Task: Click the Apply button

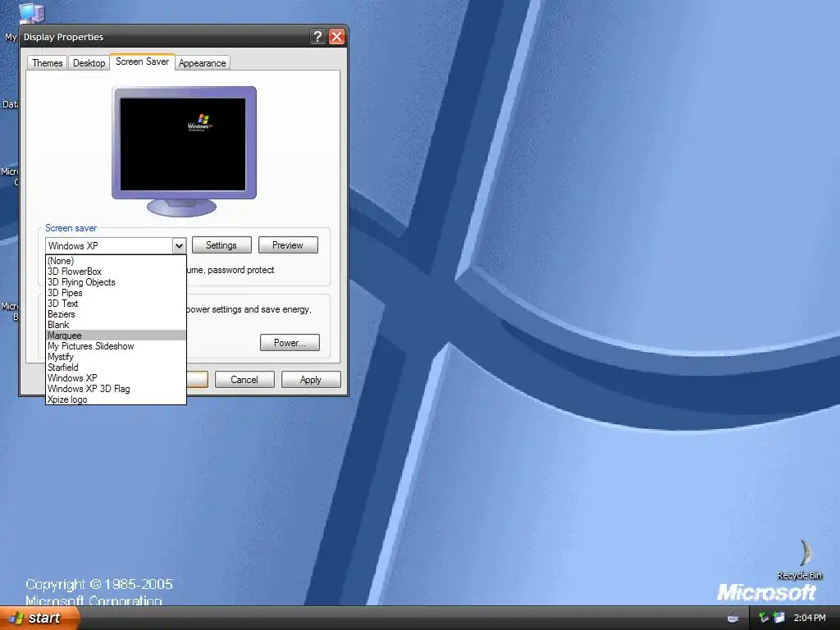Action: tap(311, 380)
